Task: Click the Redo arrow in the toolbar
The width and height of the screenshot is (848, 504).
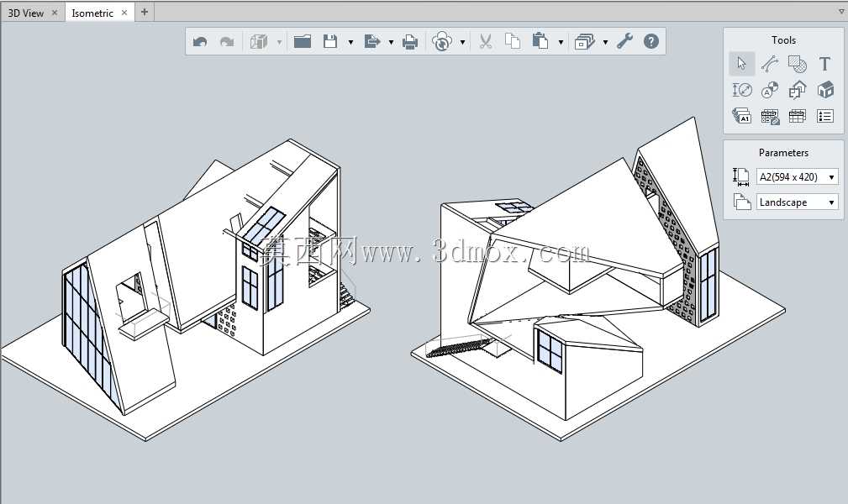Action: coord(227,42)
